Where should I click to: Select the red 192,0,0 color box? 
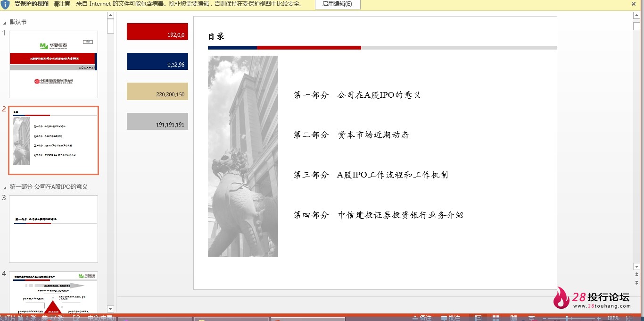tap(157, 32)
